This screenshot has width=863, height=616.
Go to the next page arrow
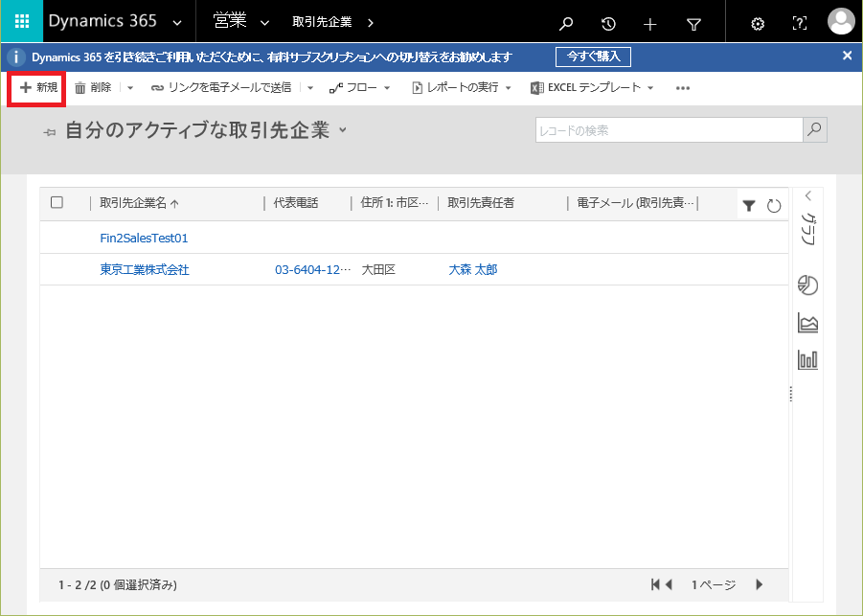click(x=759, y=584)
